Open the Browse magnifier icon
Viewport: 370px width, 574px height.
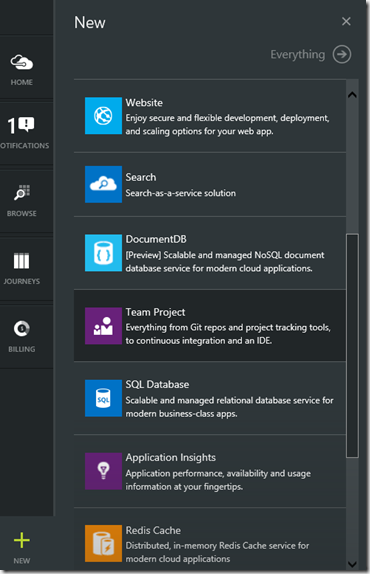[x=22, y=193]
